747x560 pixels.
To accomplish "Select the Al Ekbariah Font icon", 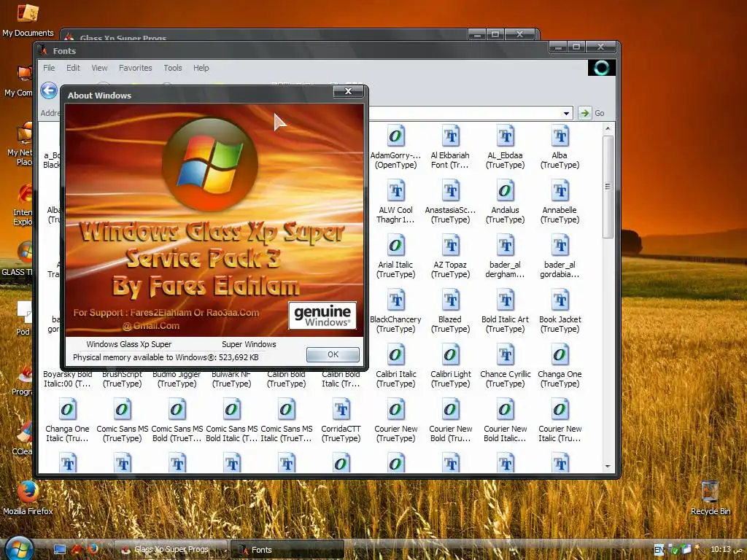I will [450, 136].
